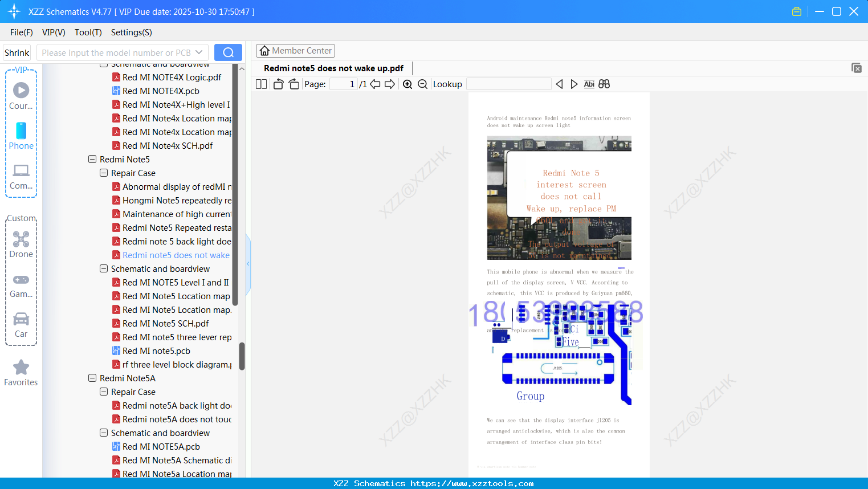The height and width of the screenshot is (489, 868).
Task: Click the Page number field
Action: (344, 84)
